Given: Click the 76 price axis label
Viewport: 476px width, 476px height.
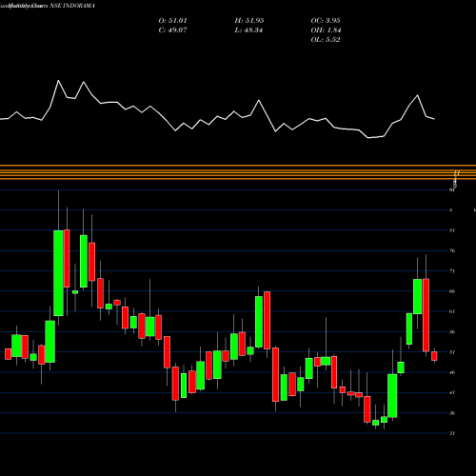Looking at the screenshot, I should pyautogui.click(x=452, y=250).
